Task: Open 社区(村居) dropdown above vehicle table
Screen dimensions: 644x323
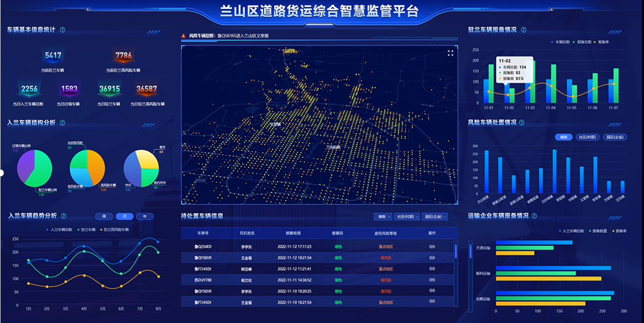Action: pos(407,217)
